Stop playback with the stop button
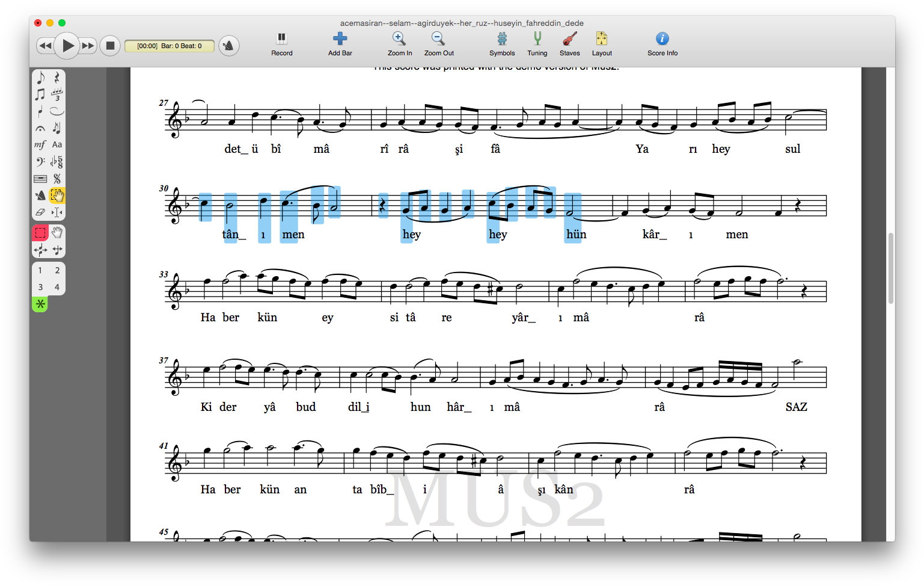The height and width of the screenshot is (586, 924). pyautogui.click(x=110, y=46)
